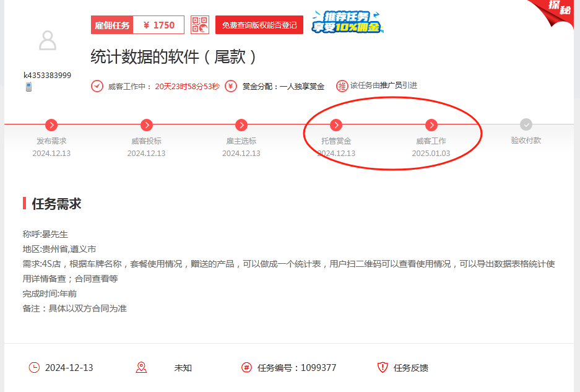
Task: Click the hash icon beside 任务编号
Action: [x=246, y=368]
